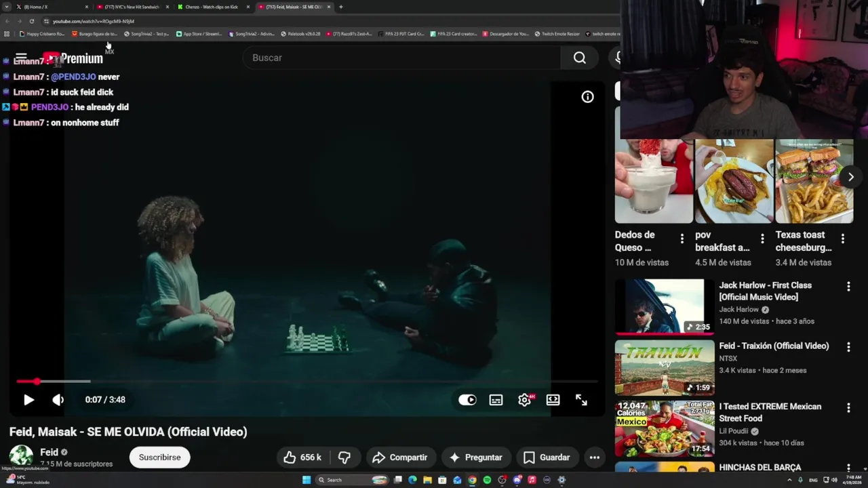Turn on subtitles in the player
868x488 pixels.
pos(496,400)
